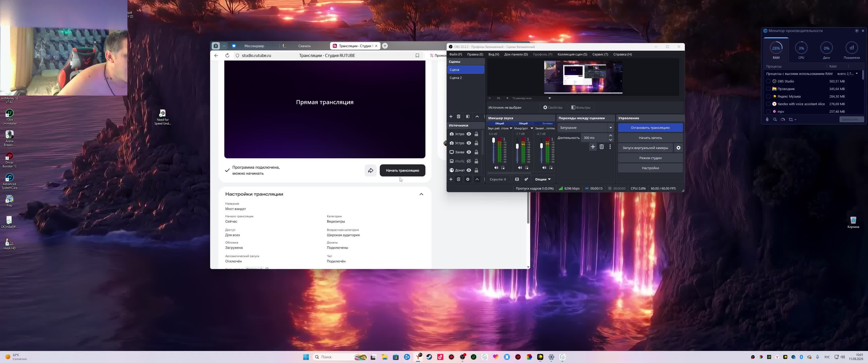Move source up using Источники arrow icon
The image size is (868, 363).
[477, 179]
